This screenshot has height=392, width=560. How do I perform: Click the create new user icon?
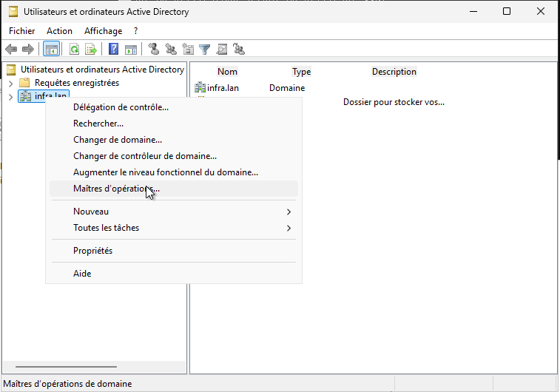(x=154, y=50)
